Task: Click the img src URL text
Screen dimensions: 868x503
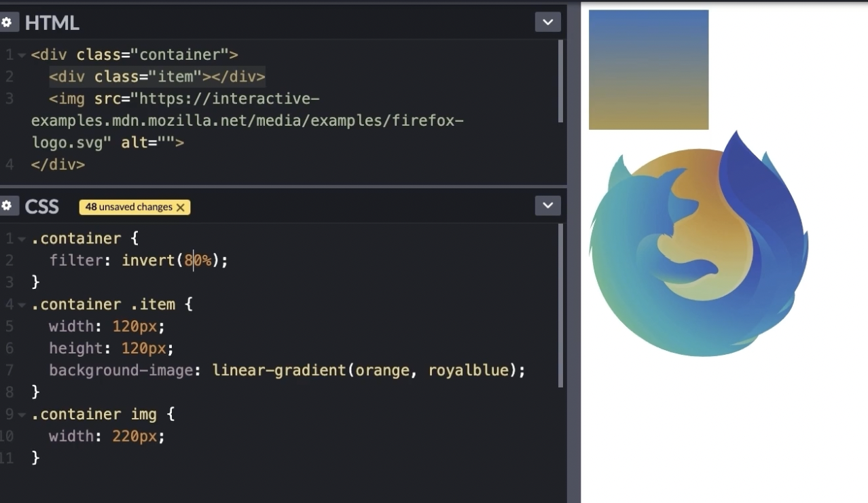Action: click(247, 121)
